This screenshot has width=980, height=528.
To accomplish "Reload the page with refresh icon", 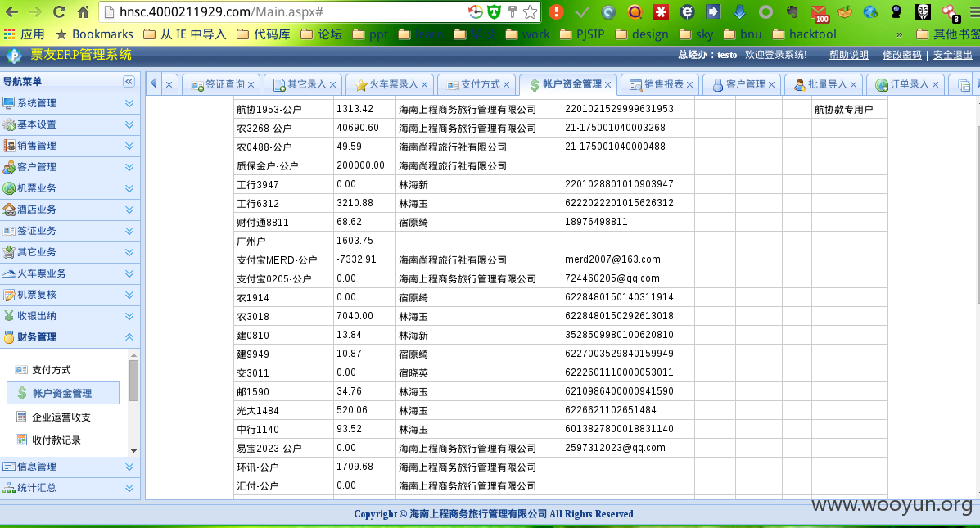I will pos(60,12).
